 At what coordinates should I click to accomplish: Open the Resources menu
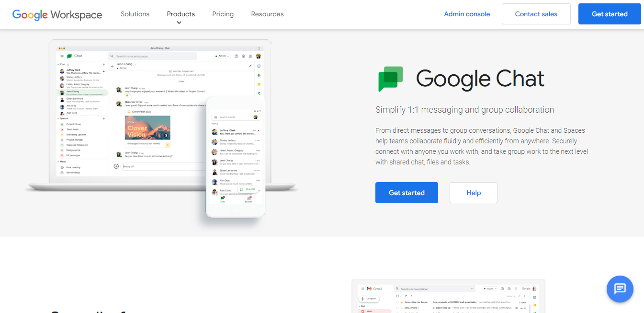(267, 14)
